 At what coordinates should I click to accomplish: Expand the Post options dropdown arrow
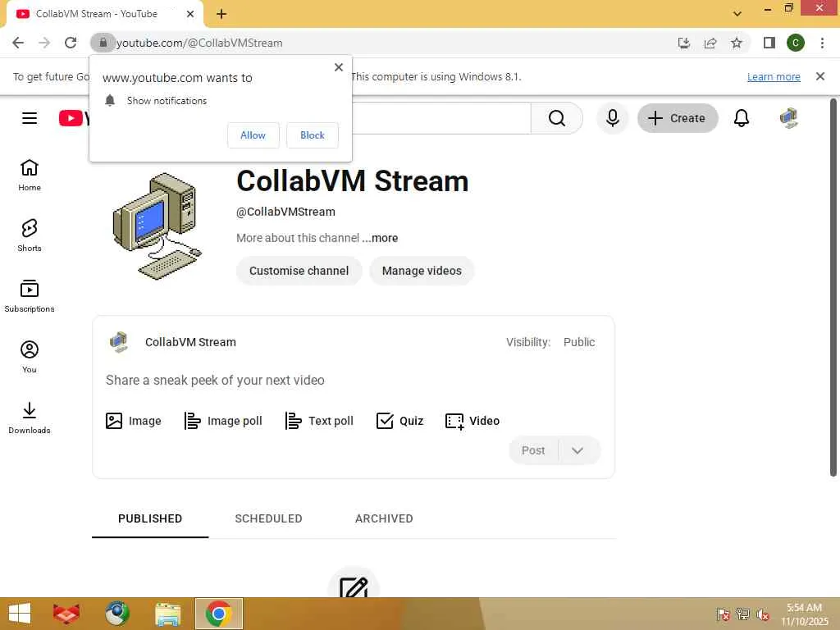point(577,450)
